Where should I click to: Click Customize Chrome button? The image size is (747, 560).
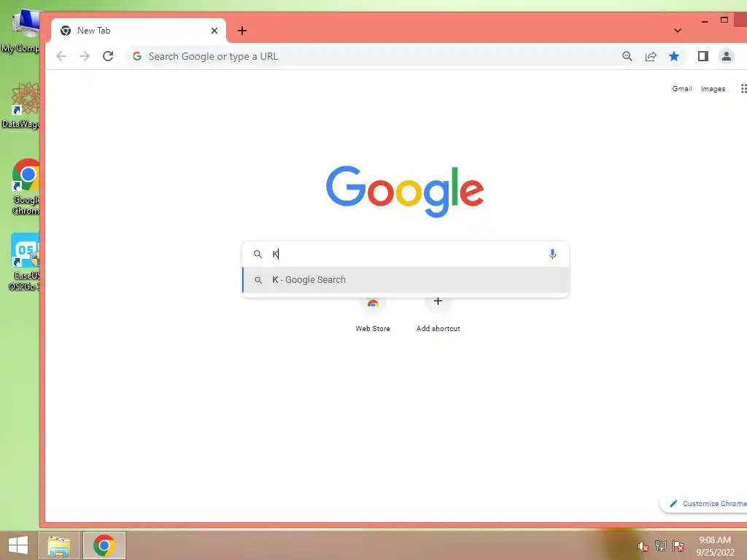click(x=705, y=503)
